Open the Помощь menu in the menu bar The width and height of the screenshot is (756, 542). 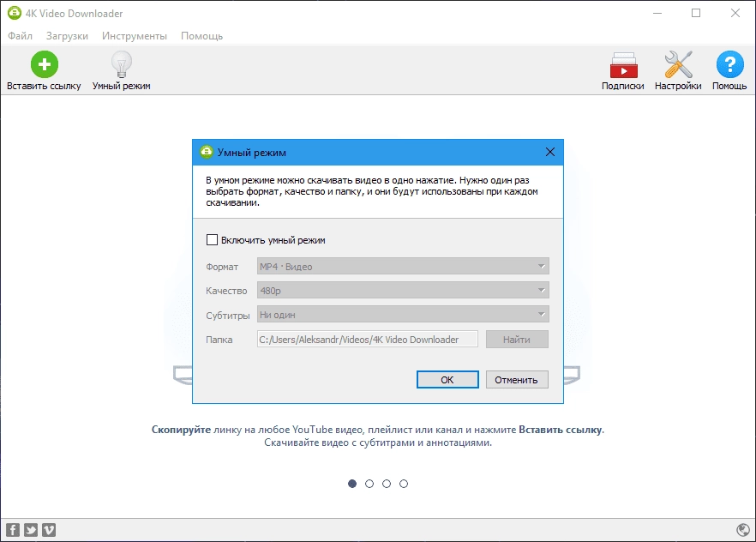tap(202, 36)
